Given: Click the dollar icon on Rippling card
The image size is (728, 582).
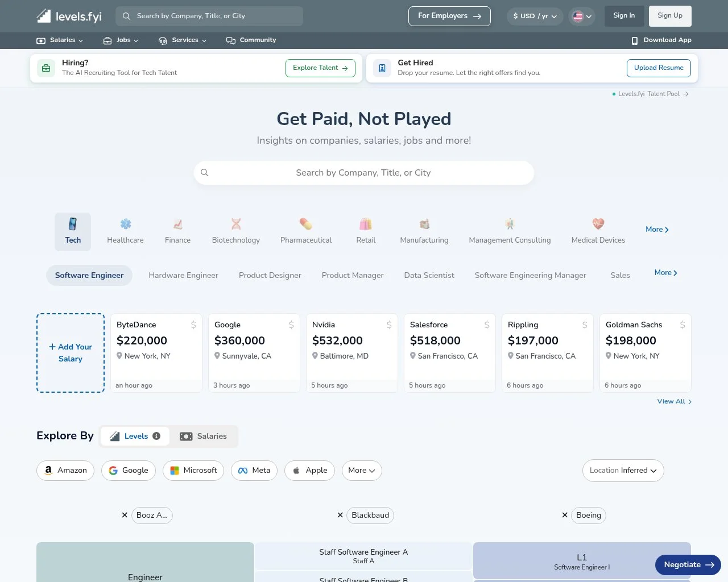Looking at the screenshot, I should click(585, 325).
